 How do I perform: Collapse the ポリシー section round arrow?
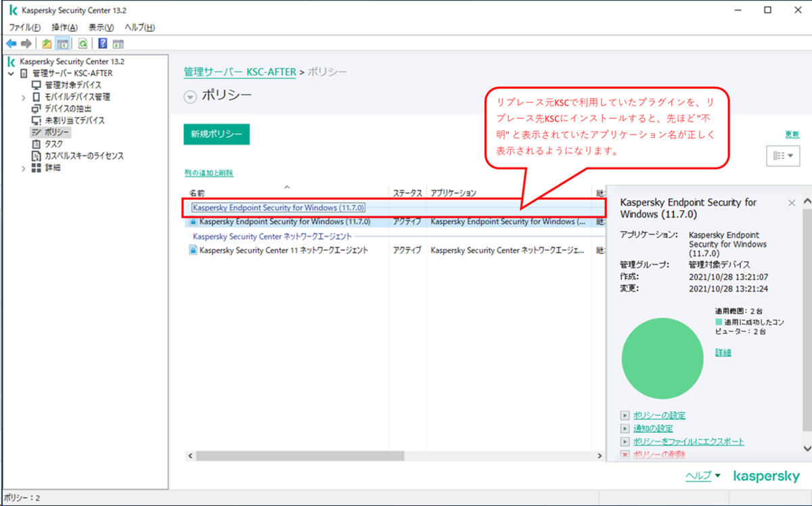tap(190, 97)
